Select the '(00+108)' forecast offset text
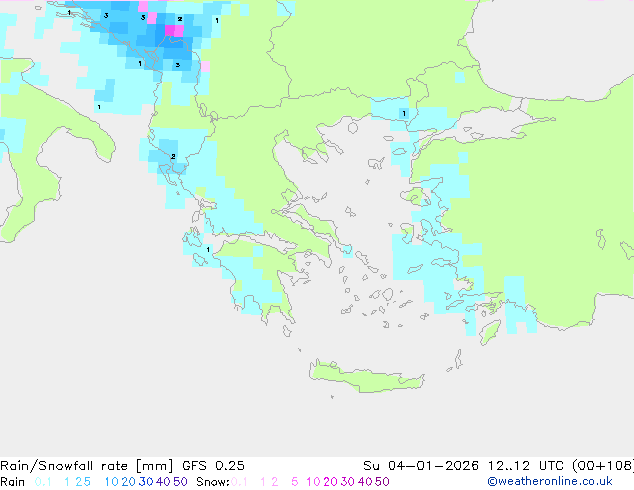This screenshot has width=634, height=490. [x=603, y=466]
